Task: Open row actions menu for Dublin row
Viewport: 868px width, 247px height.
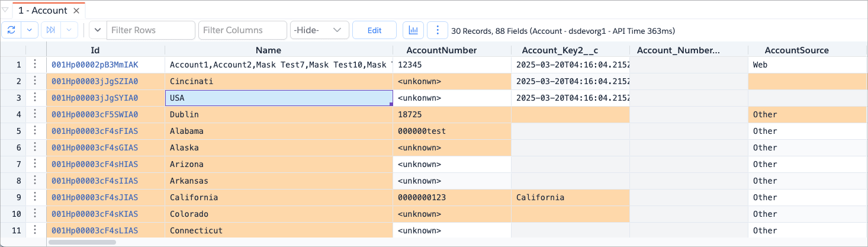Action: 36,114
